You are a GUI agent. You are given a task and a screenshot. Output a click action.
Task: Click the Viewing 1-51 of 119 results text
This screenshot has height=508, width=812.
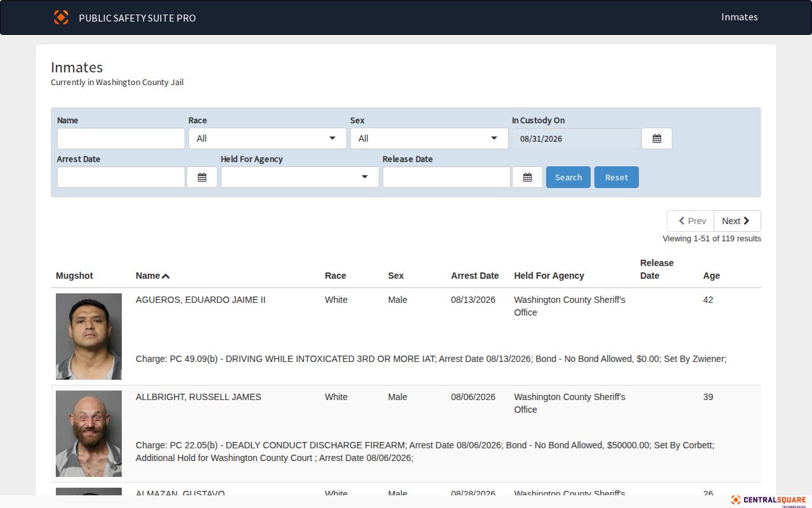pos(712,239)
